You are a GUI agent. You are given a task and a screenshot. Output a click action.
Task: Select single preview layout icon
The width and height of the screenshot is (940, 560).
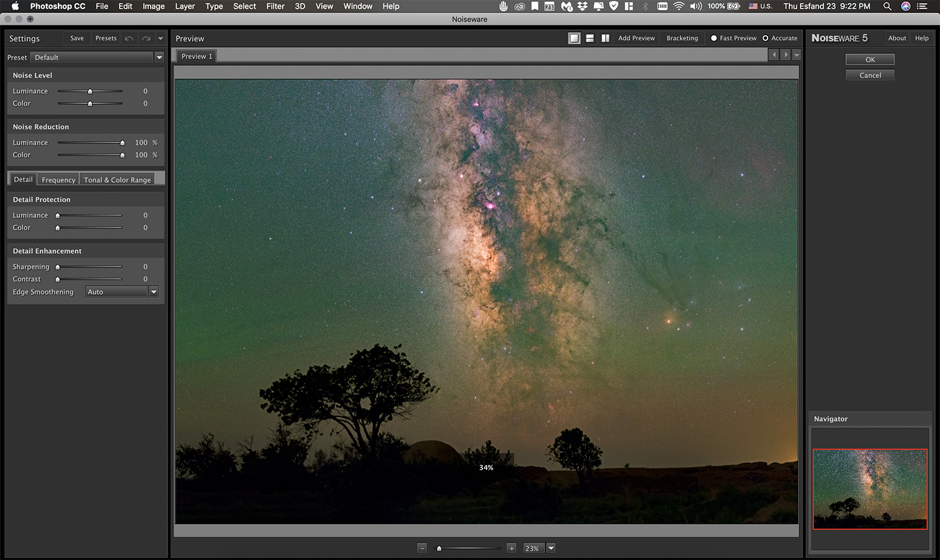point(574,39)
